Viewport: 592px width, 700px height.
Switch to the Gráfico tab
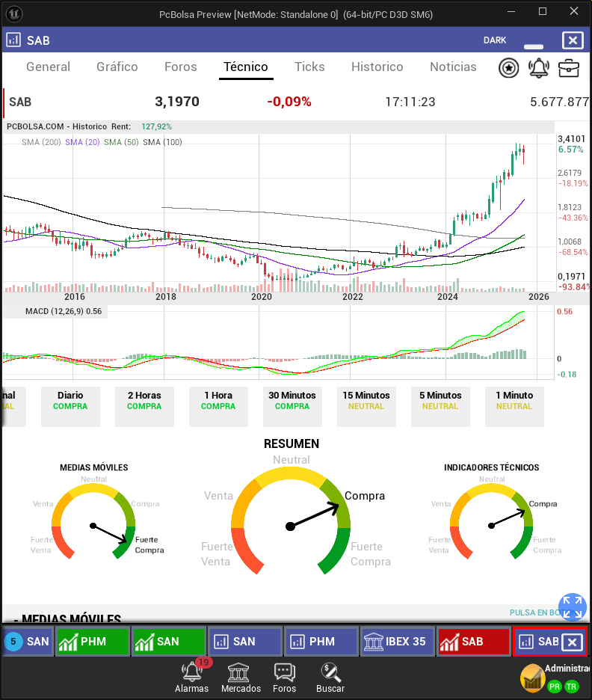(x=117, y=67)
